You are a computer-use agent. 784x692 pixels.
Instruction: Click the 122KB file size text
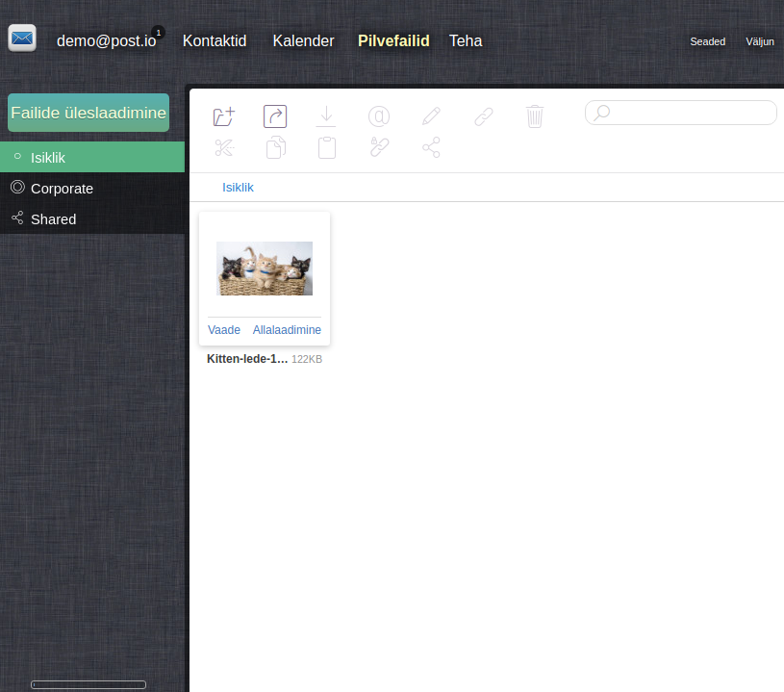coord(307,359)
